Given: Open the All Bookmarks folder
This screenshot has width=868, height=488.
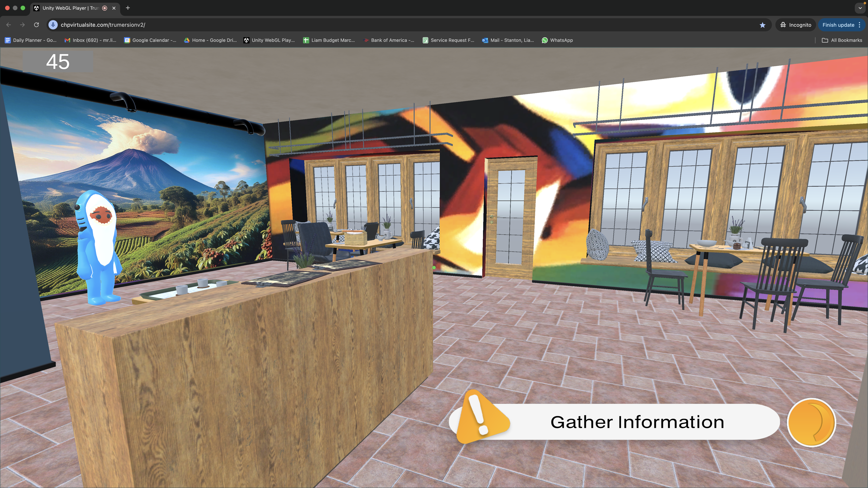Looking at the screenshot, I should [842, 40].
